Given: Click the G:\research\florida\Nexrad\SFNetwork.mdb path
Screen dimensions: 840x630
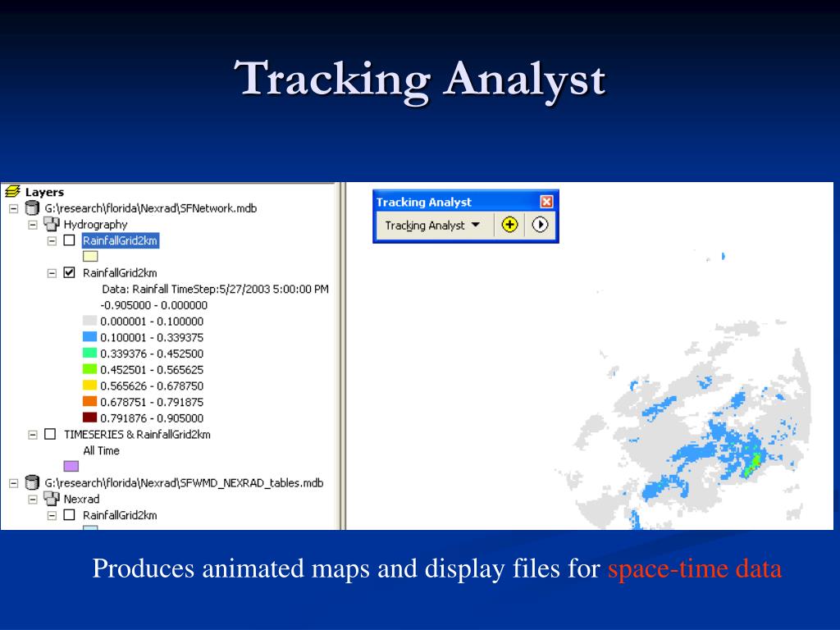Looking at the screenshot, I should (x=151, y=208).
